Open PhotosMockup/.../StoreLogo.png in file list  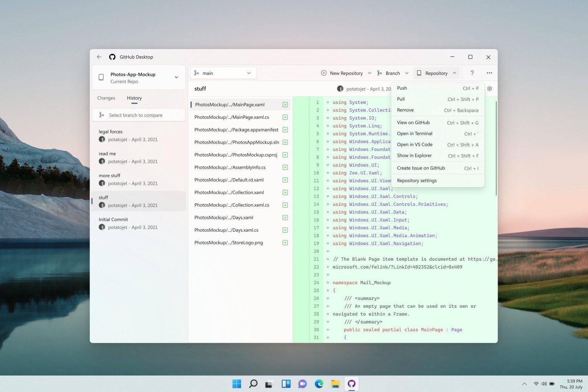click(x=240, y=242)
